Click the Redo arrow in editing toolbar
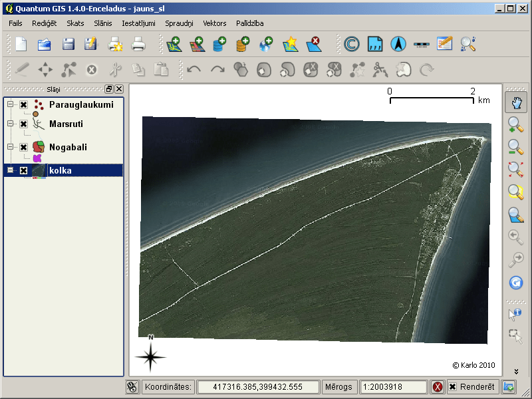The height and width of the screenshot is (399, 532). pos(217,70)
